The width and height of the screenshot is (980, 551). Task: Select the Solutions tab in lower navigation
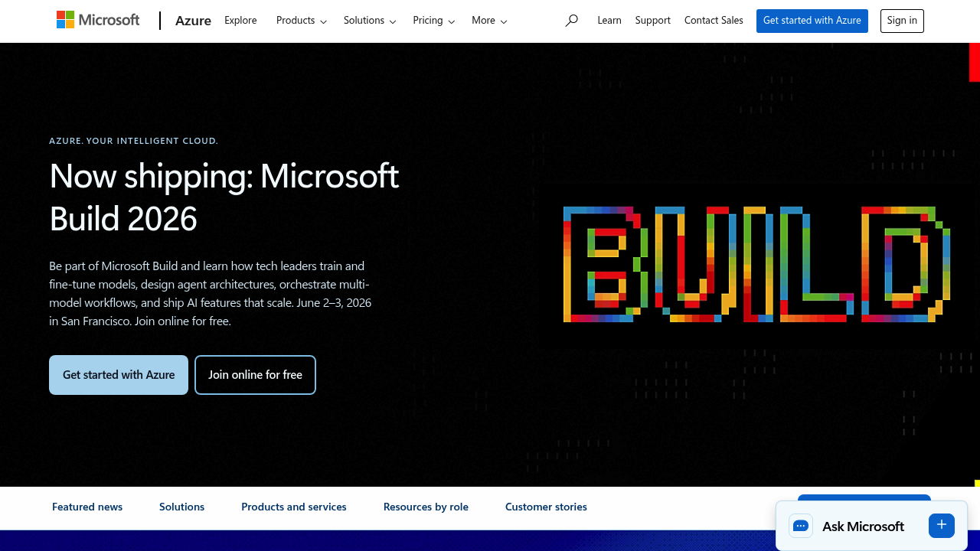coord(181,507)
